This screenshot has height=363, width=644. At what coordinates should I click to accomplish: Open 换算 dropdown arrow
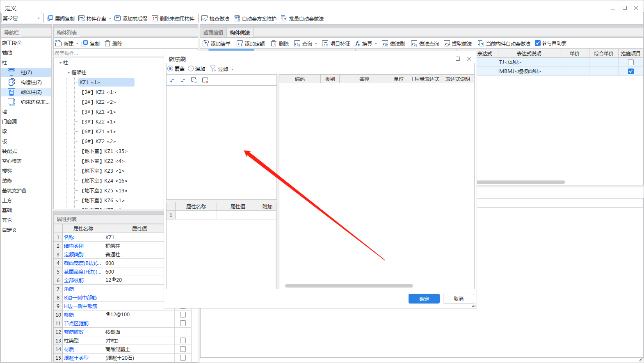tap(376, 44)
